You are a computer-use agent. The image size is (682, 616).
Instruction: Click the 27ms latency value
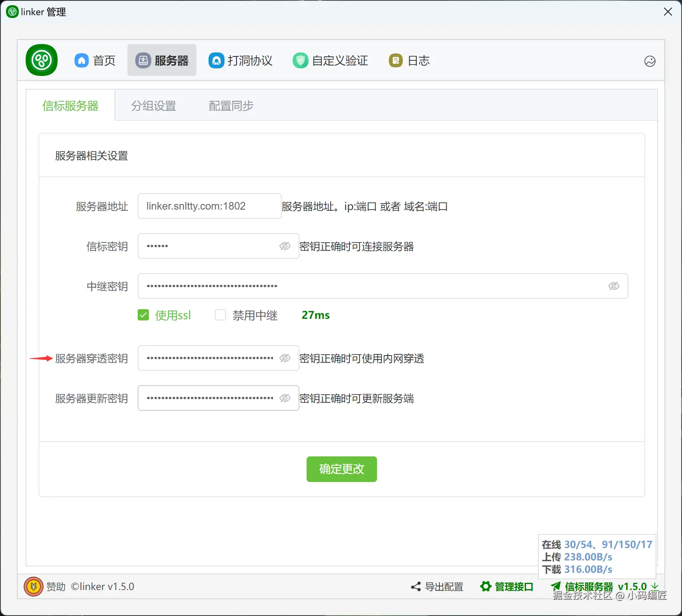pyautogui.click(x=316, y=315)
